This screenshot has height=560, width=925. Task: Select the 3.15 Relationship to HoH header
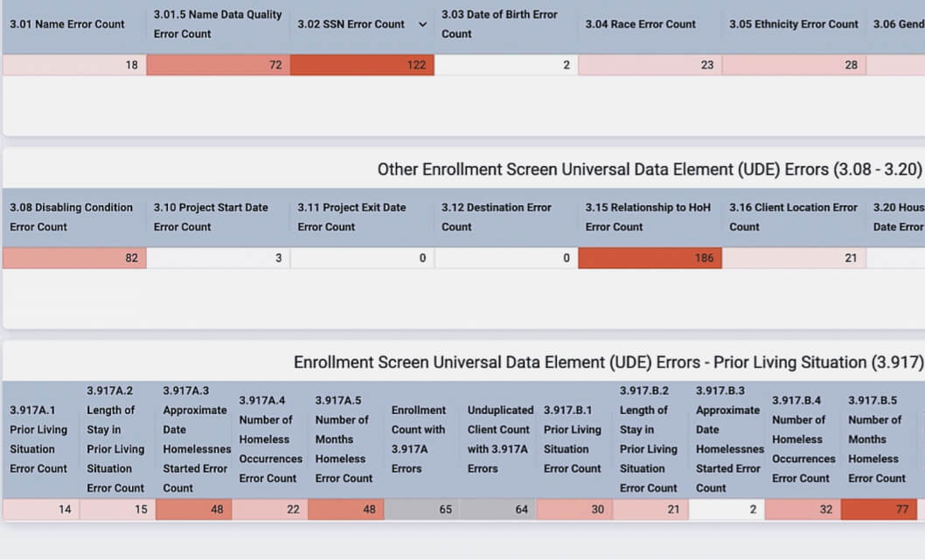pos(646,217)
